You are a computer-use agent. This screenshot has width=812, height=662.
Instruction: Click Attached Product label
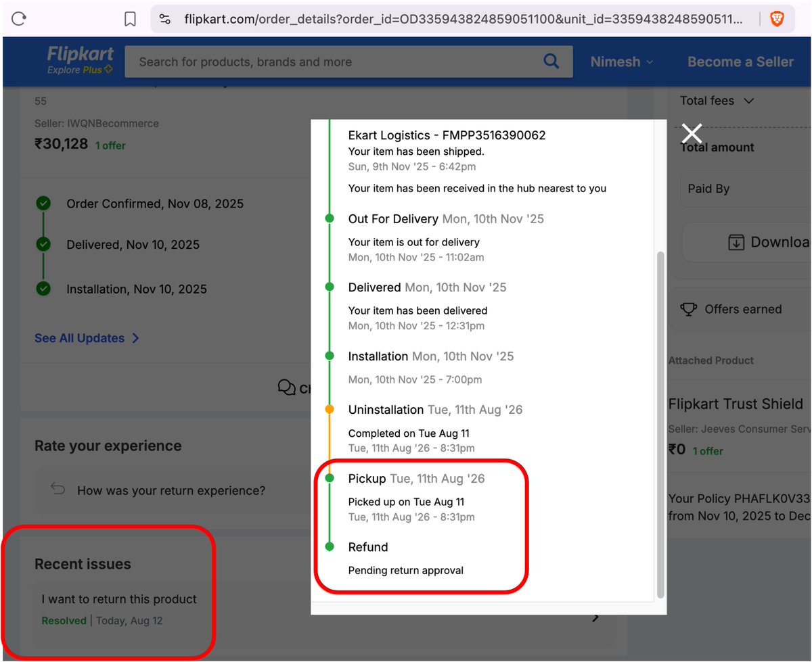[x=711, y=360]
